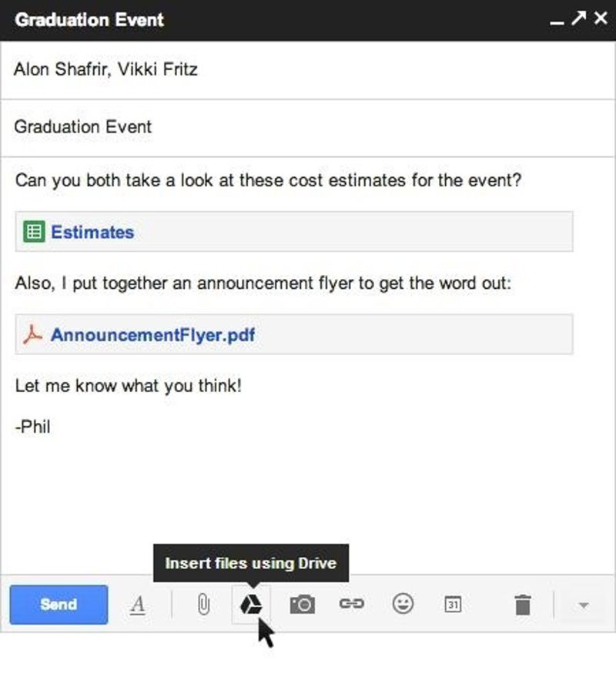Attach files with the paperclip icon

203,605
